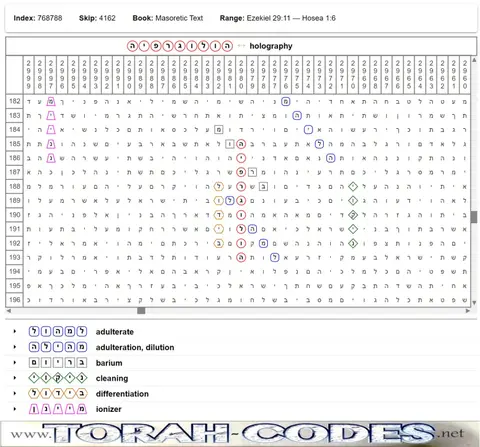Click the Book value Masoretic Text
The height and width of the screenshot is (447, 480).
pos(179,18)
